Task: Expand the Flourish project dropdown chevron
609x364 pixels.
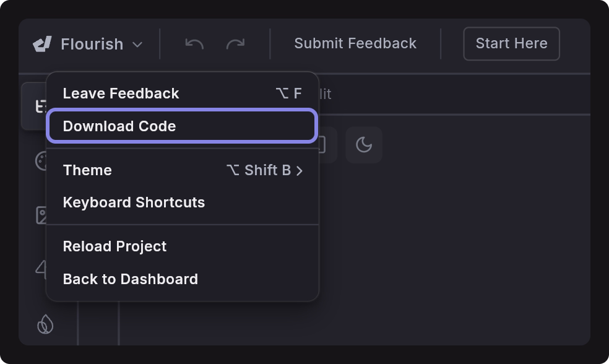Action: (x=137, y=45)
